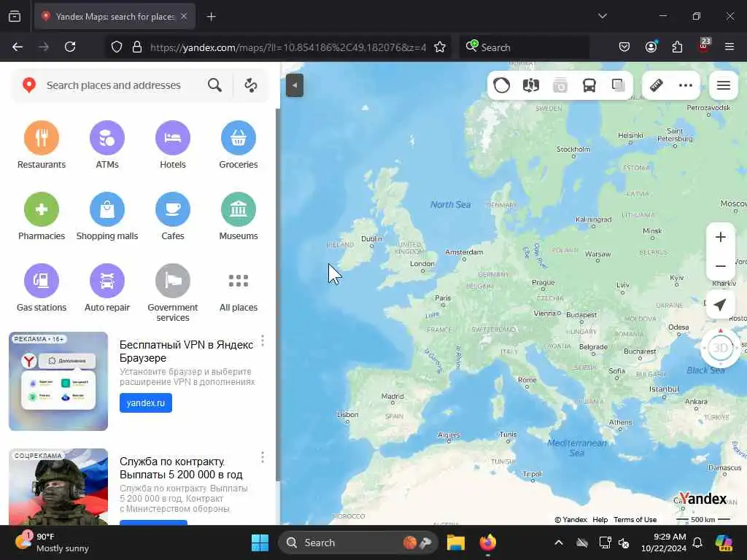Zoom out on the map
The height and width of the screenshot is (560, 747).
pos(720,266)
